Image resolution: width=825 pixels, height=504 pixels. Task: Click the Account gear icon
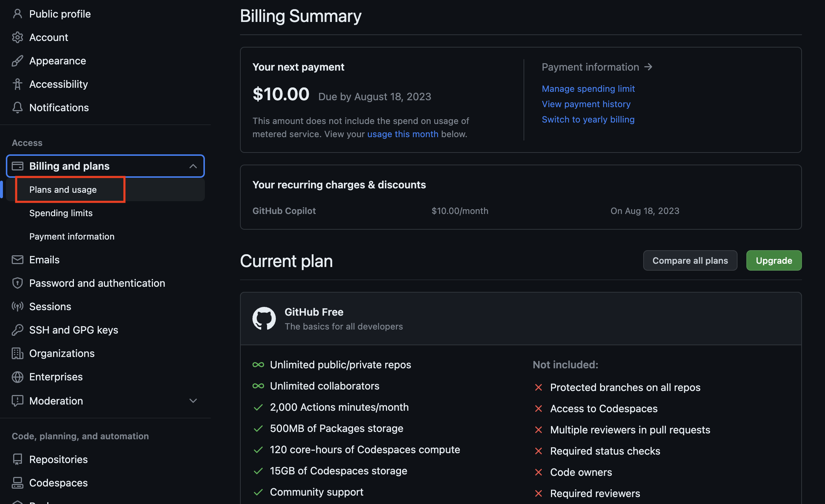17,37
